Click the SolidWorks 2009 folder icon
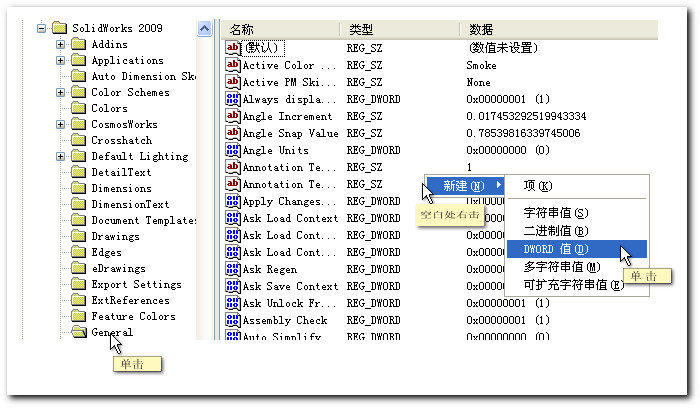The width and height of the screenshot is (700, 408). (x=59, y=28)
